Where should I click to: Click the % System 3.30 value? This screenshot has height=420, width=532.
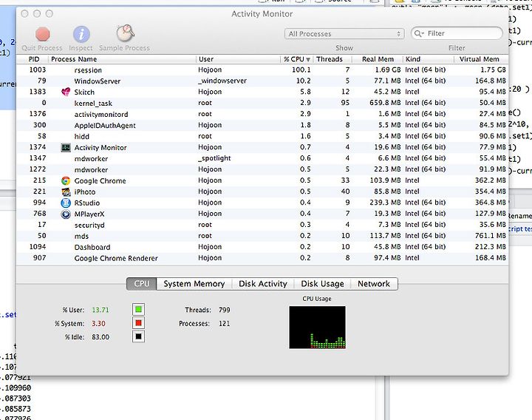click(98, 324)
